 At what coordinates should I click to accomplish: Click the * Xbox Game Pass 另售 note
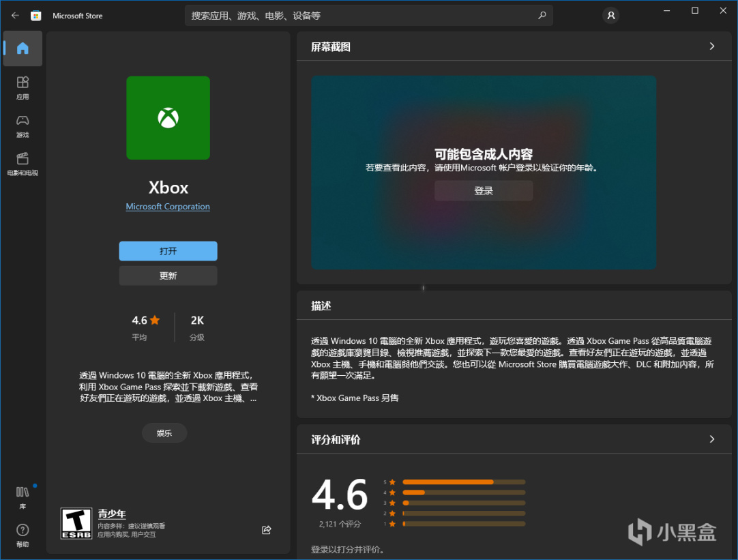pos(355,398)
